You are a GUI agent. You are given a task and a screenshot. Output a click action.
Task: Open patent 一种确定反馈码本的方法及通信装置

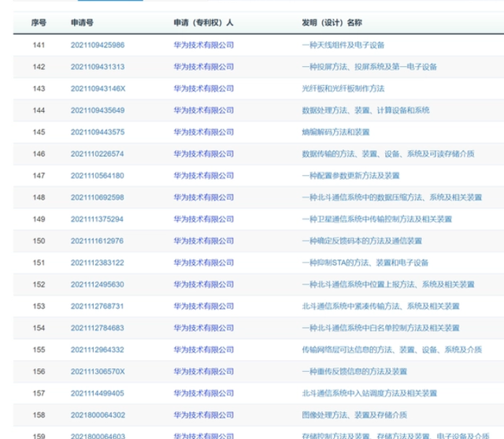(x=362, y=241)
